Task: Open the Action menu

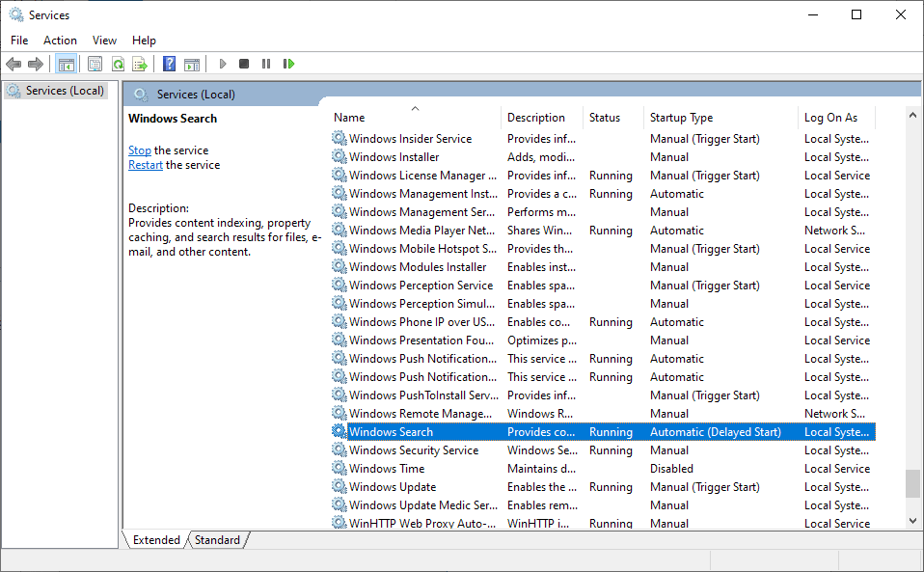Action: point(60,41)
